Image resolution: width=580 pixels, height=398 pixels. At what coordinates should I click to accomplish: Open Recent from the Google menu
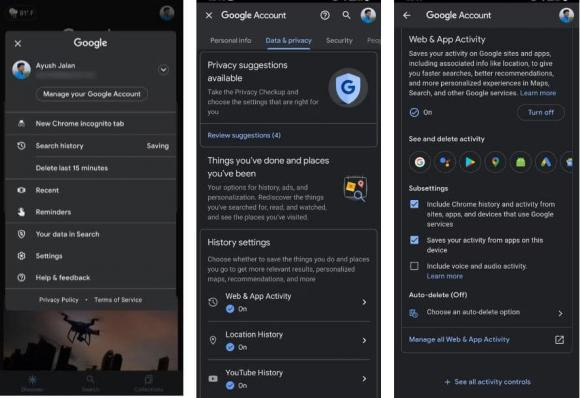[91, 190]
